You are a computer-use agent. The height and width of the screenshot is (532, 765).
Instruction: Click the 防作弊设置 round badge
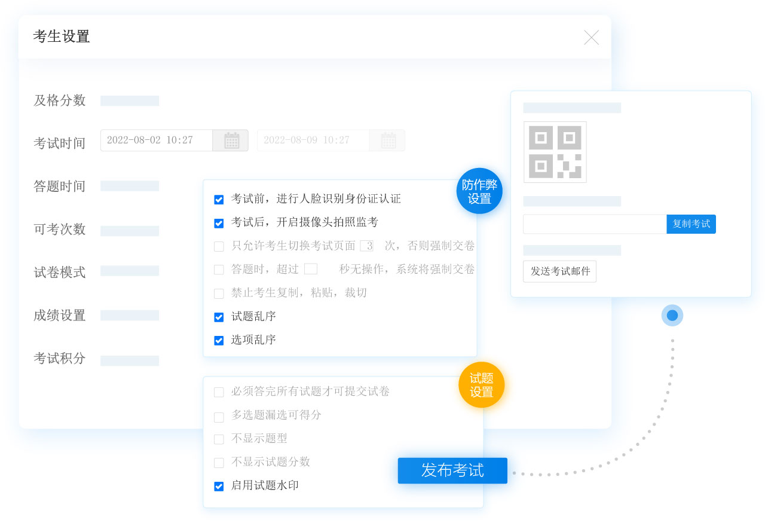[x=479, y=191]
